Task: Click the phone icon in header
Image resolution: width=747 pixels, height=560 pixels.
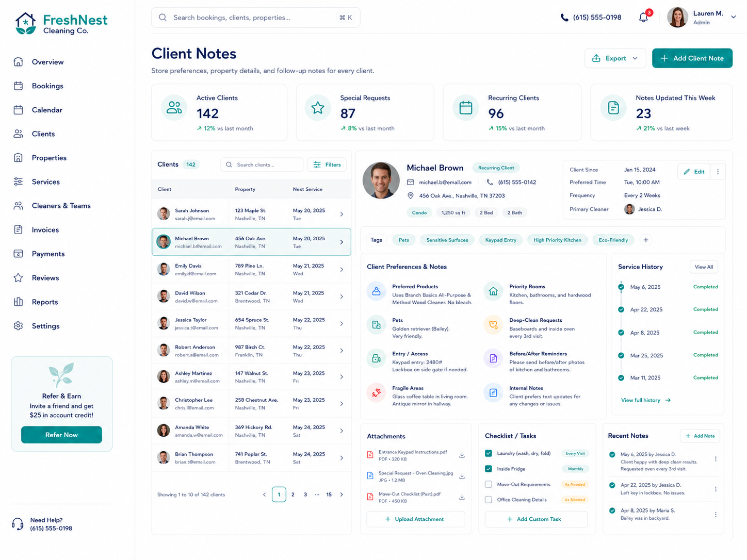Action: pyautogui.click(x=564, y=18)
